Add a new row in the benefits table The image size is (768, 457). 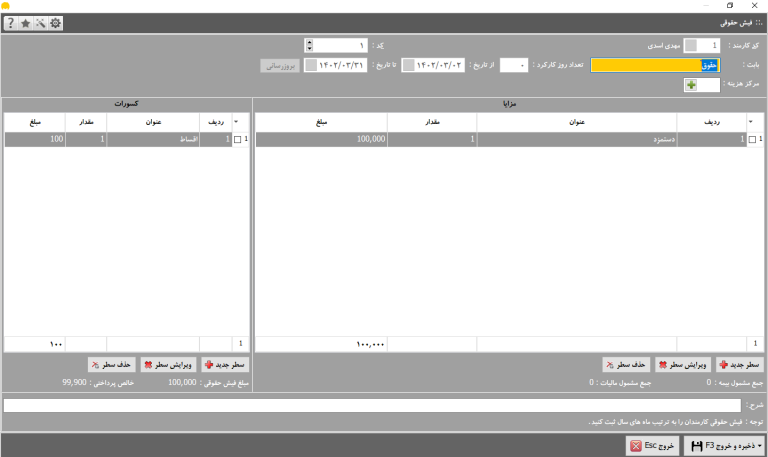pyautogui.click(x=740, y=365)
